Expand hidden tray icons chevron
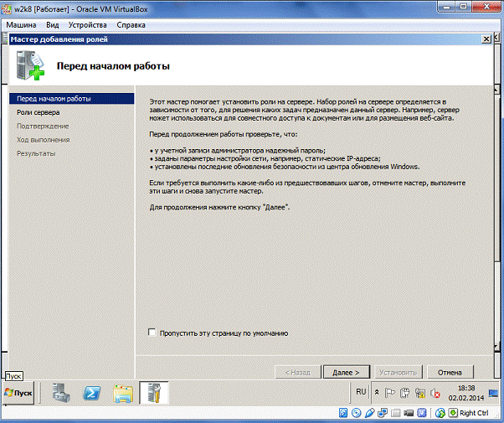The image size is (504, 423). [377, 393]
